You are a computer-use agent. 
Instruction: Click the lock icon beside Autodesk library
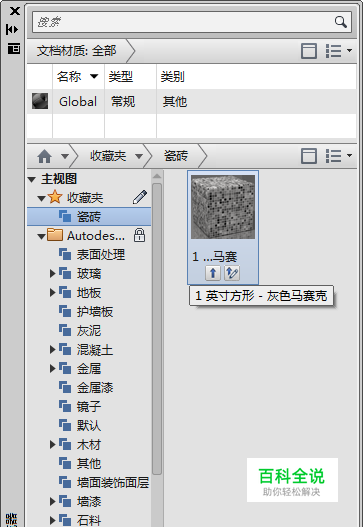click(139, 235)
